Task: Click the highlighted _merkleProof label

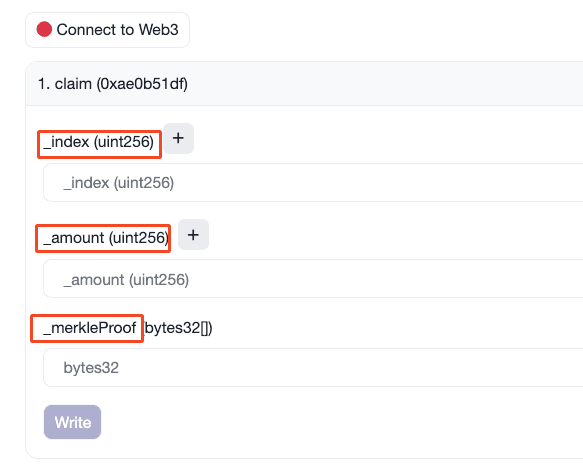Action: pos(87,329)
